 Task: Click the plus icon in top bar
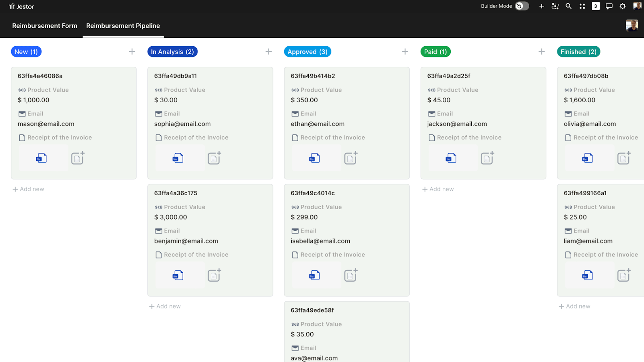541,6
